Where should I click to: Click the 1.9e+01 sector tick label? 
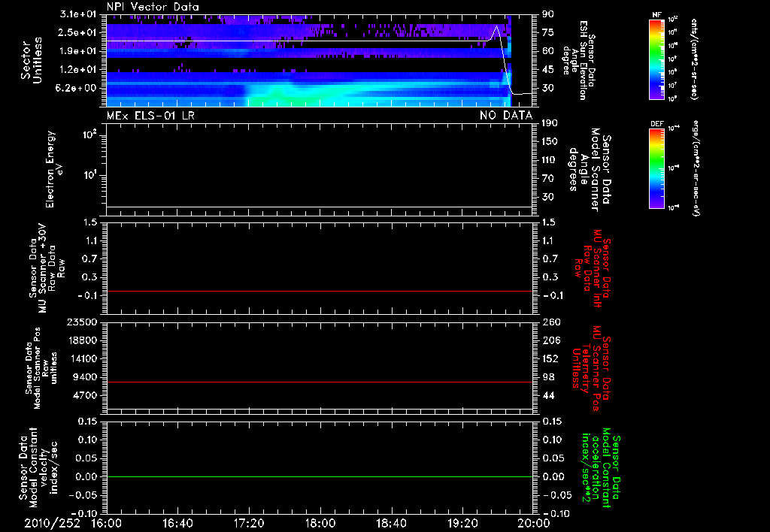tap(78, 51)
